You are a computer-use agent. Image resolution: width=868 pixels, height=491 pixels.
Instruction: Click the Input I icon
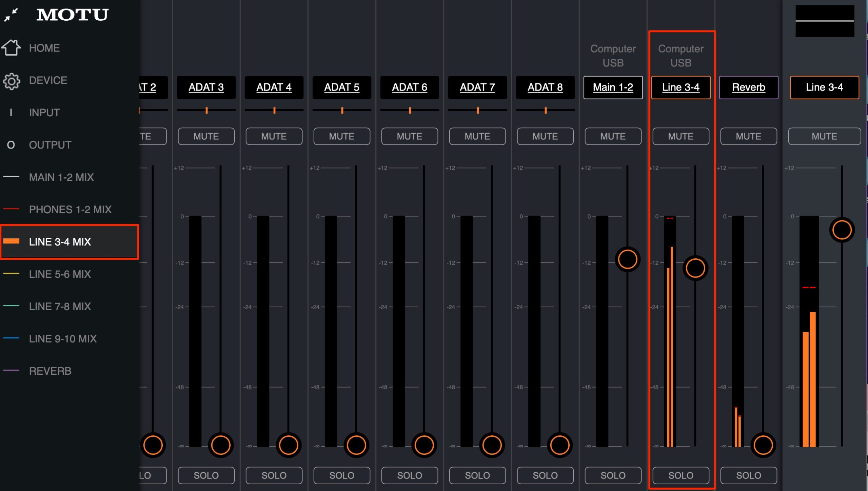coord(11,113)
